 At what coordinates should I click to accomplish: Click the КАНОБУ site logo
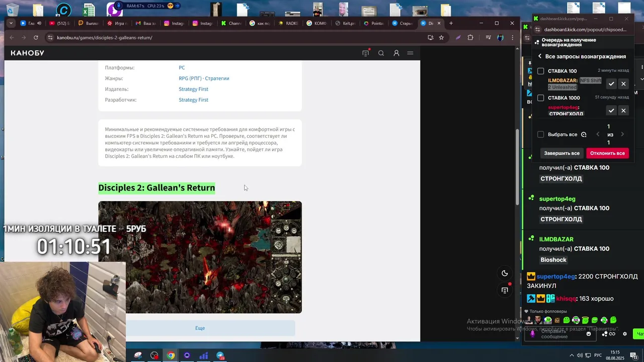tap(28, 53)
